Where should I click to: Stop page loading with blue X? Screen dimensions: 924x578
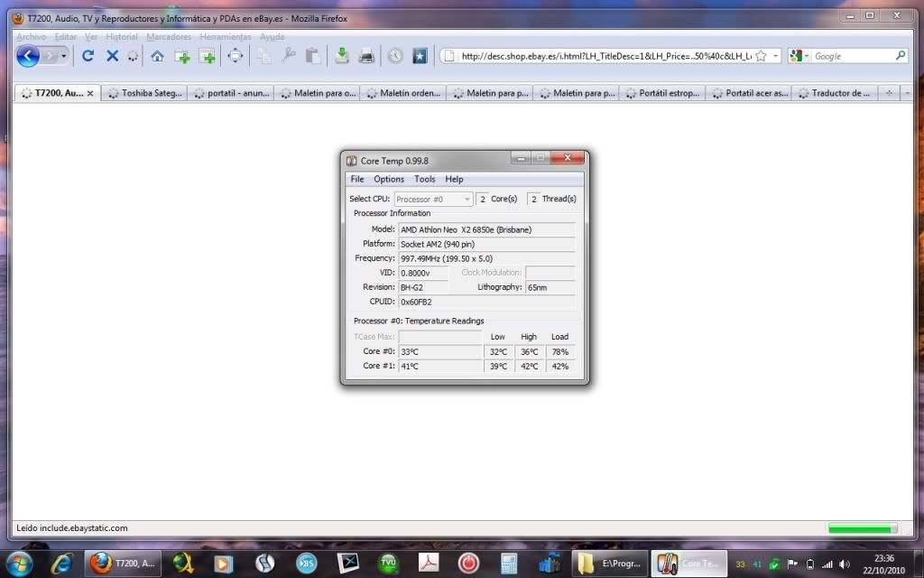click(x=112, y=56)
